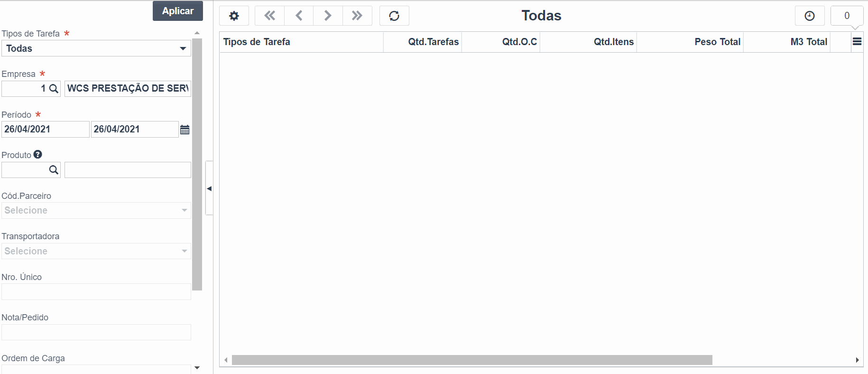The height and width of the screenshot is (374, 868).
Task: Open the Cód.Parceiro Selecione dropdown
Action: tap(96, 210)
